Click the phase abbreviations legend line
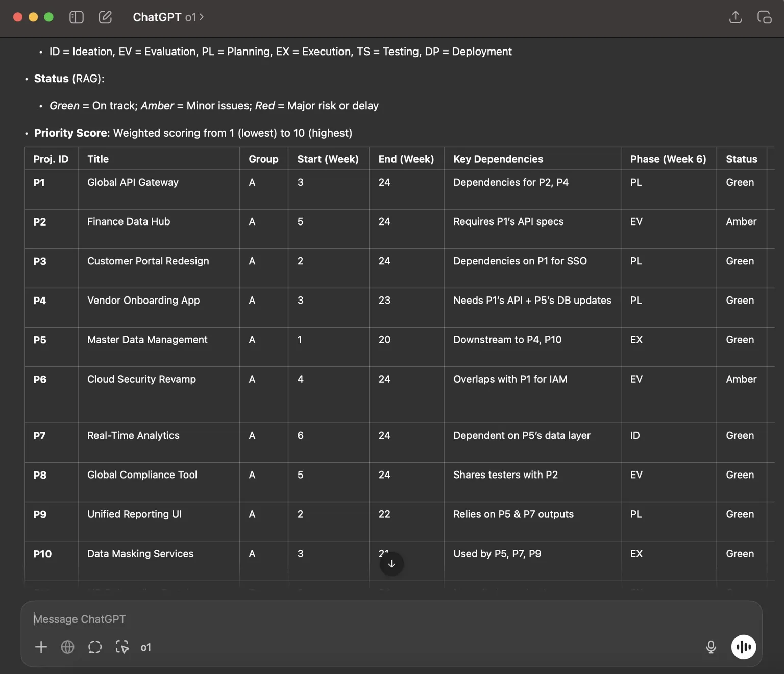 (280, 52)
